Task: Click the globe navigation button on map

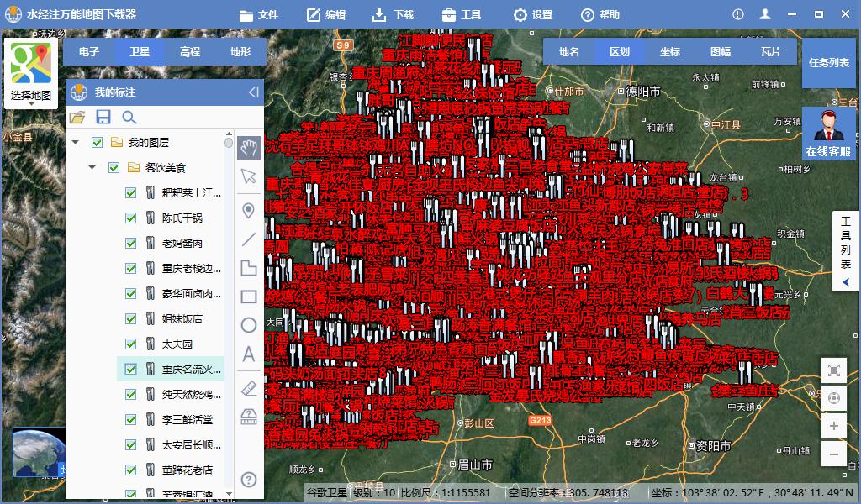Action: (x=833, y=398)
